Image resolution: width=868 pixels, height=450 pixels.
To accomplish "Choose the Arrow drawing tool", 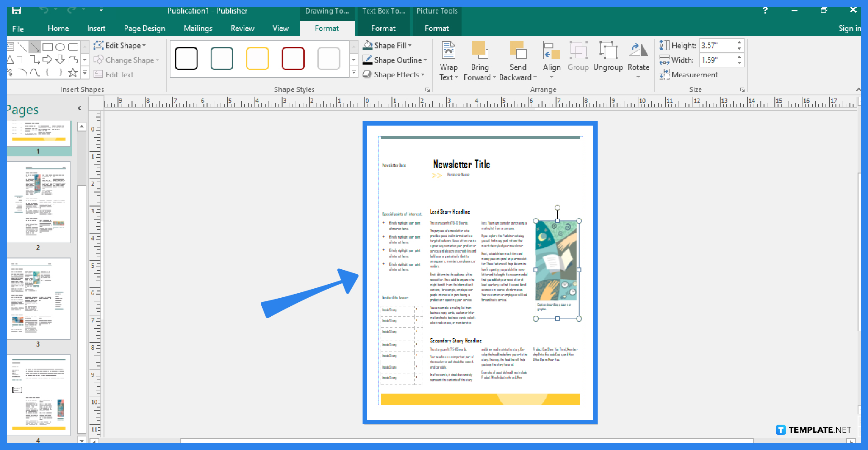I will point(35,47).
